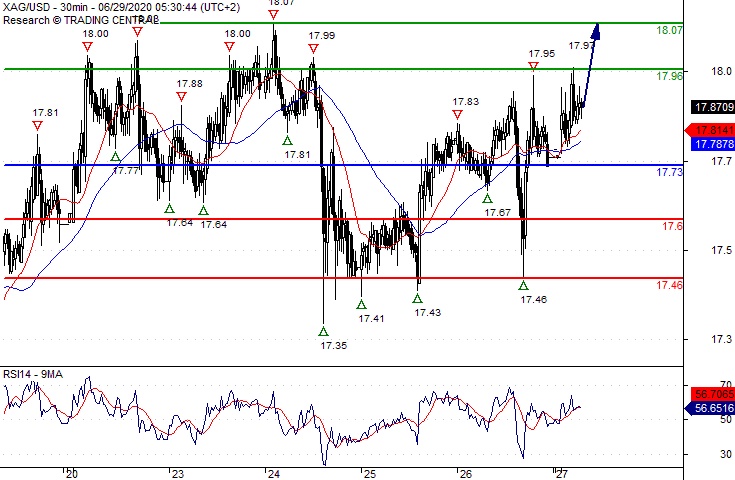The height and width of the screenshot is (480, 735).
Task: Click the green triangle marker above 17.41
Action: click(x=361, y=305)
